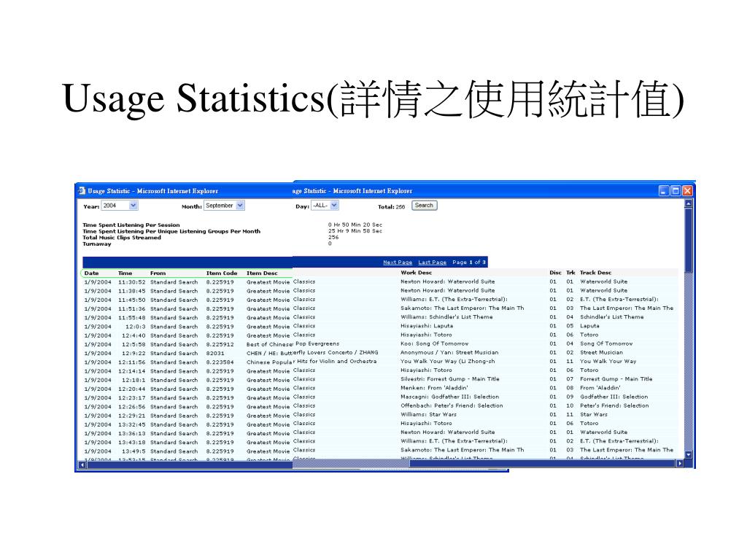
Task: Click the Turnaway label
Action: (x=97, y=244)
